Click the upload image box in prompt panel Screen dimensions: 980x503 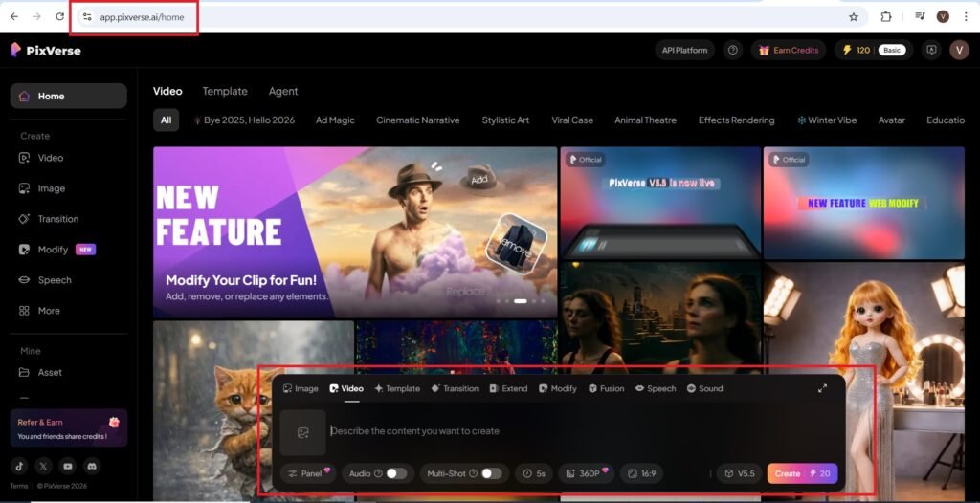(x=303, y=432)
